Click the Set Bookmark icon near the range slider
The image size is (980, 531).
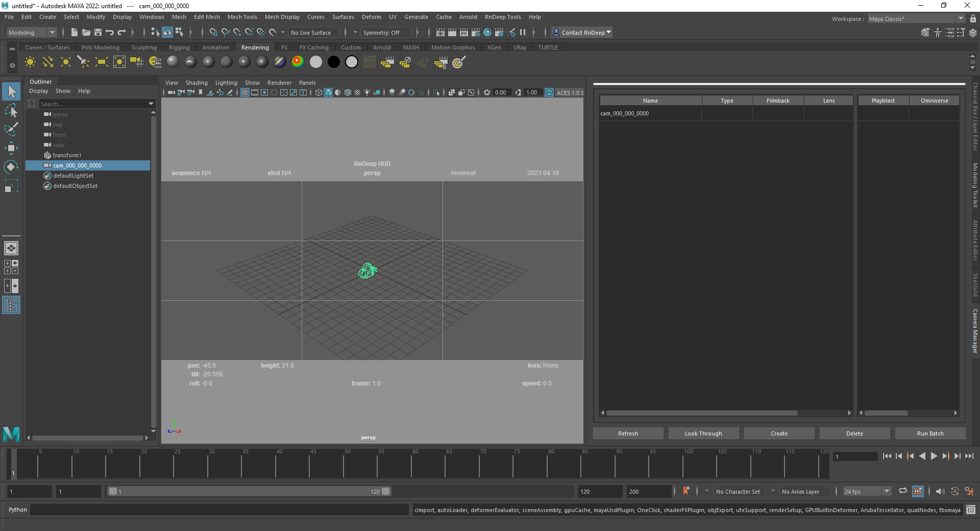tap(686, 491)
